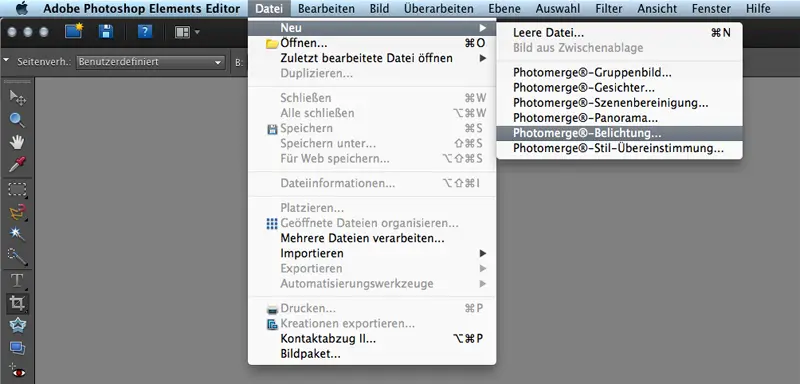The height and width of the screenshot is (384, 800).
Task: Expand Zuletzt bearbeitete Datei öffnen submenu
Action: 371,58
